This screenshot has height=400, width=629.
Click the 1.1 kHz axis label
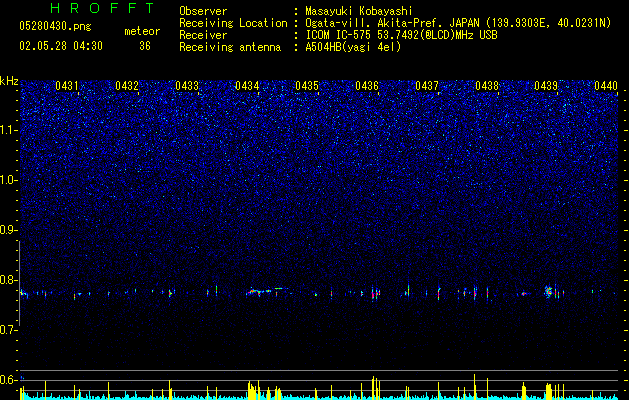(9, 130)
